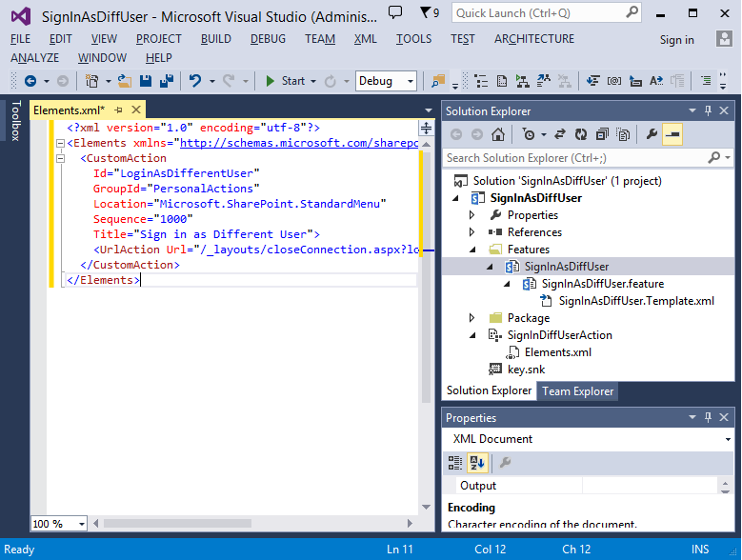Open Properties wrench in Solution Explorer toolbar
This screenshot has height=560, width=742.
(652, 135)
